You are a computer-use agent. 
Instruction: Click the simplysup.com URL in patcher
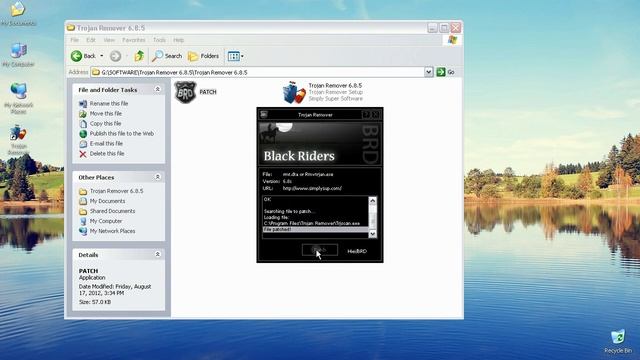(312, 189)
